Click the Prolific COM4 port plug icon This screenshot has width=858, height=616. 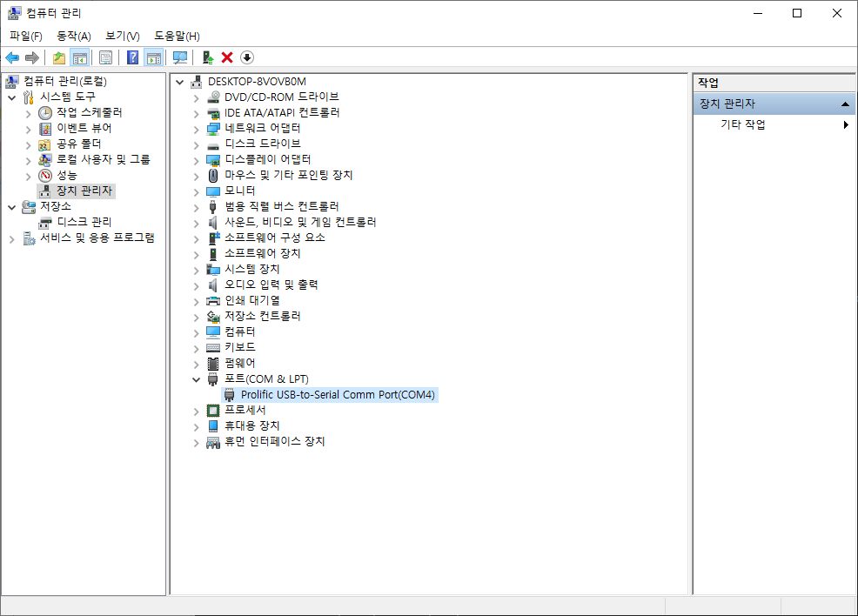pos(230,395)
